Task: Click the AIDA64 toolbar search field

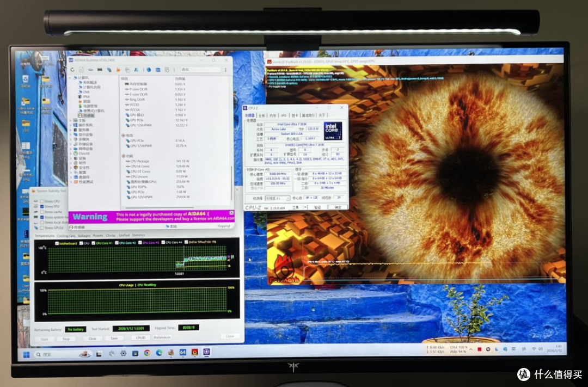Action: (200, 70)
